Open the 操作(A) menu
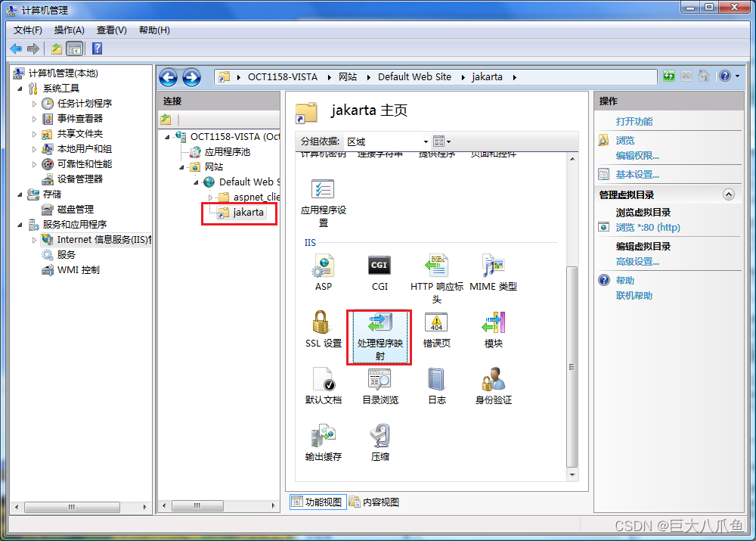Screen dimensions: 756x541 click(69, 30)
